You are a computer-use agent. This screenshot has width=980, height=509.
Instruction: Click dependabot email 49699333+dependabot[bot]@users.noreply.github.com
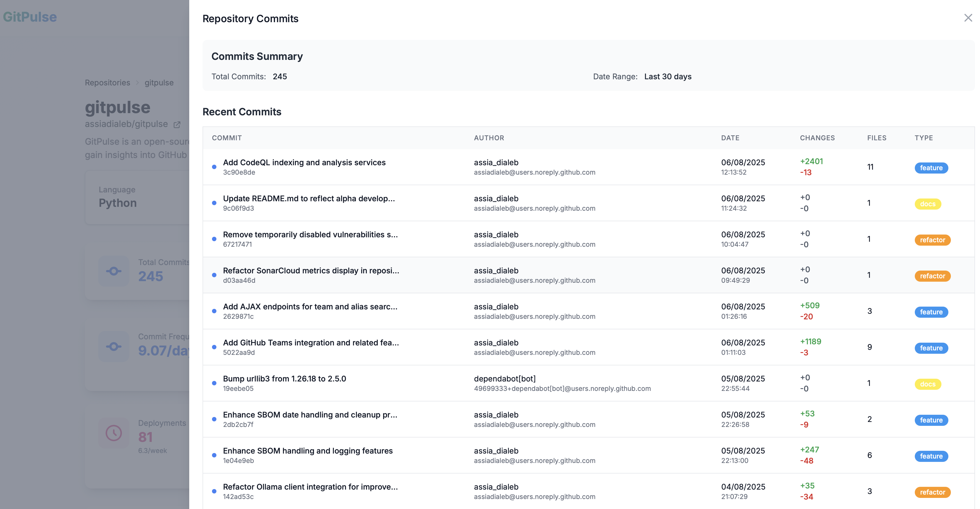pyautogui.click(x=562, y=388)
